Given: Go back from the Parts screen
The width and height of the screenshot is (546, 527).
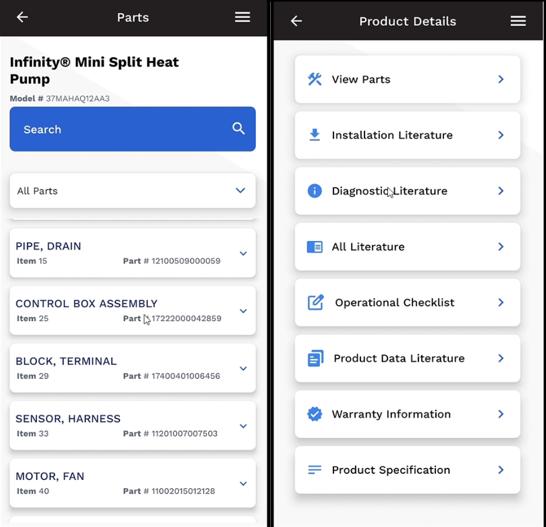Looking at the screenshot, I should click(22, 17).
